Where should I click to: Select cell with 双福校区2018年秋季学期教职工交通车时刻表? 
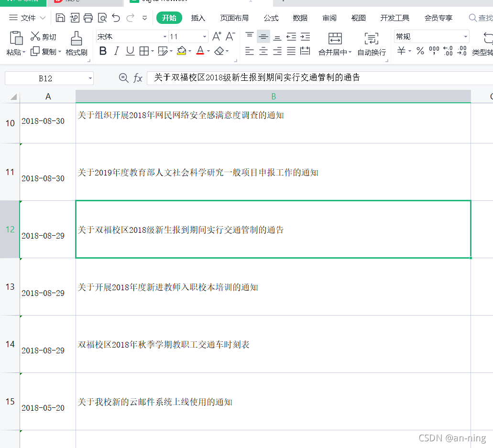(273, 344)
